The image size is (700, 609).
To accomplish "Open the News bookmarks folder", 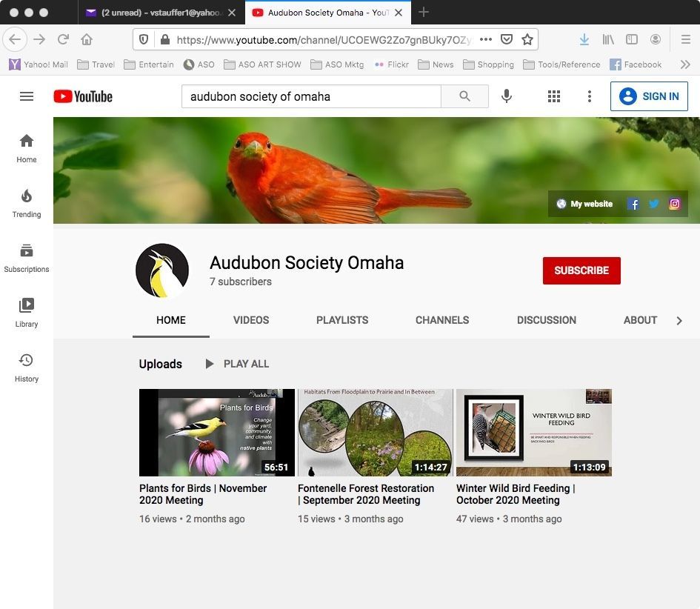I will pos(436,64).
